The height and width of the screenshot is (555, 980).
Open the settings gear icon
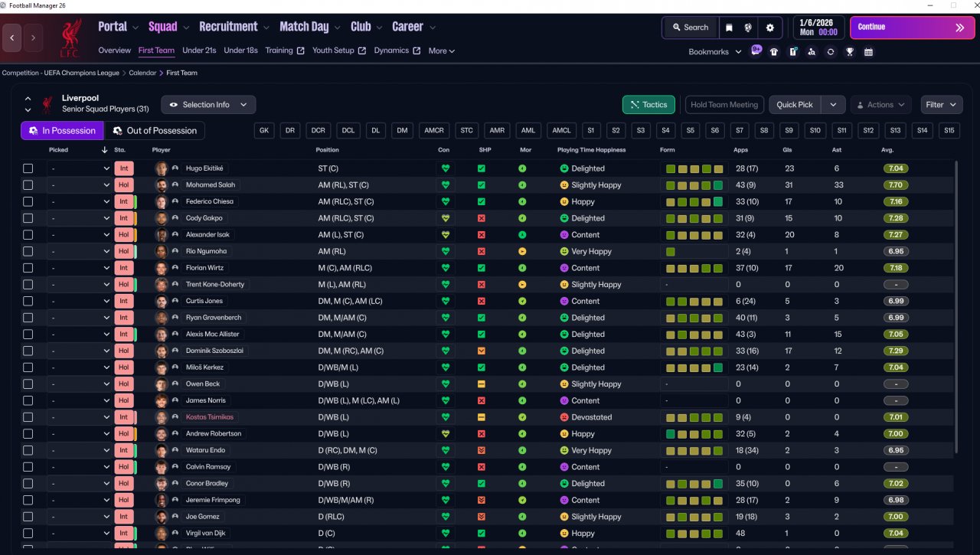[x=769, y=28]
